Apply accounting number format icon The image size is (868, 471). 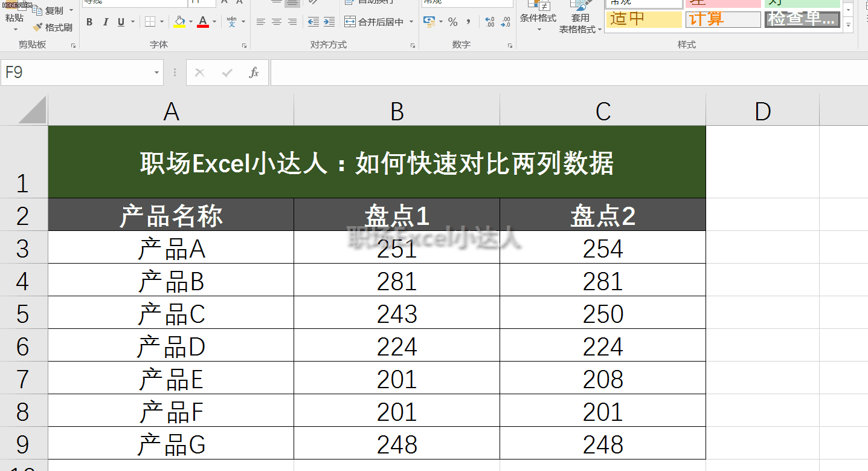click(x=429, y=22)
